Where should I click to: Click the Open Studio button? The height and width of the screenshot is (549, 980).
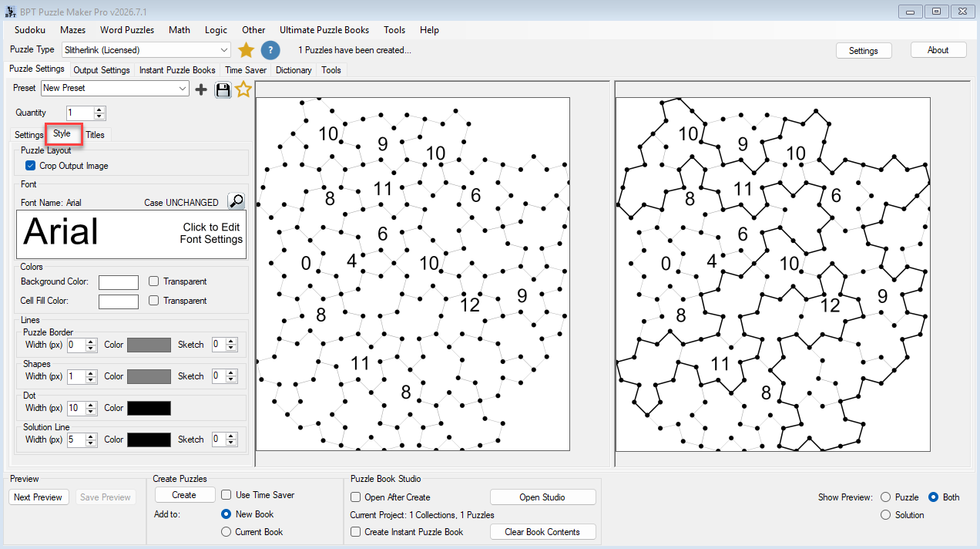point(542,497)
